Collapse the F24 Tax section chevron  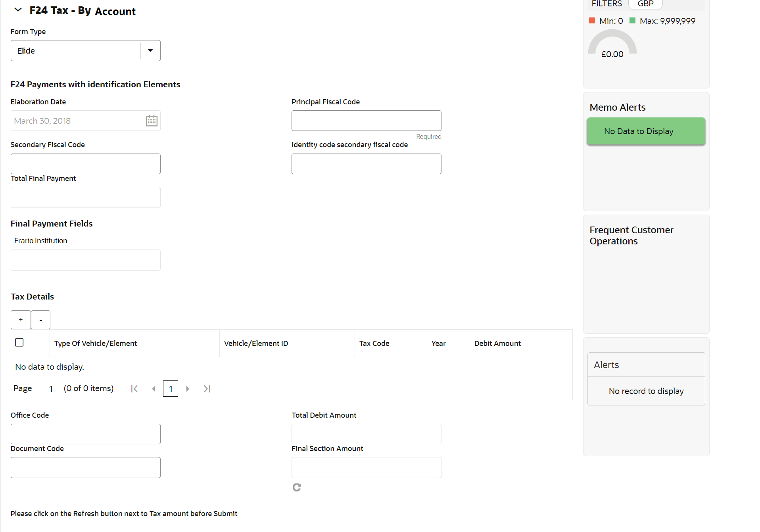pyautogui.click(x=18, y=10)
